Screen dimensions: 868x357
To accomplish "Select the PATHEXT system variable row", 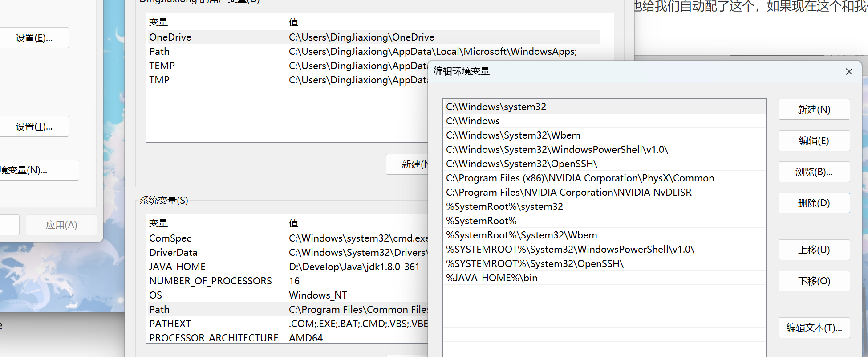I will [x=287, y=324].
